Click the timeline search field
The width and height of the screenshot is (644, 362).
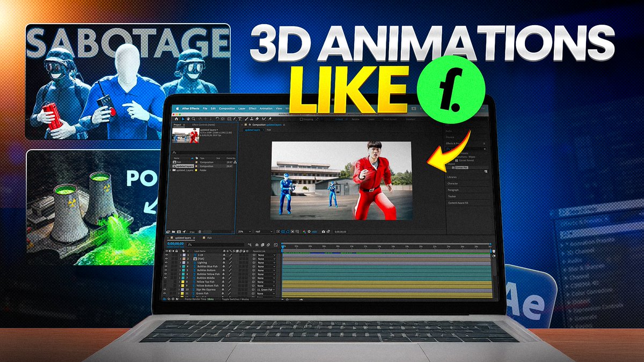click(x=216, y=245)
